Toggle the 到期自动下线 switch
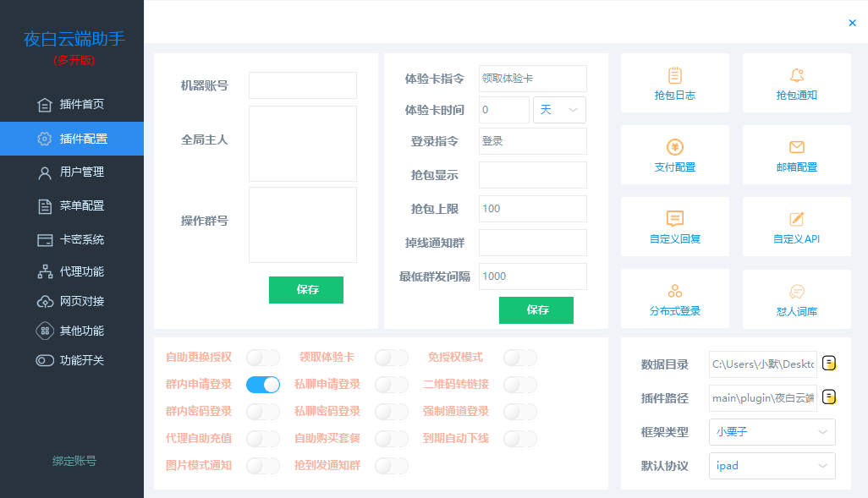The width and height of the screenshot is (868, 498). tap(519, 439)
